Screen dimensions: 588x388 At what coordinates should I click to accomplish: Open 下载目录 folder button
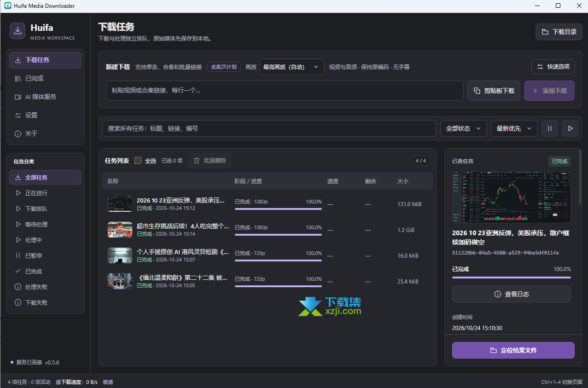(559, 32)
